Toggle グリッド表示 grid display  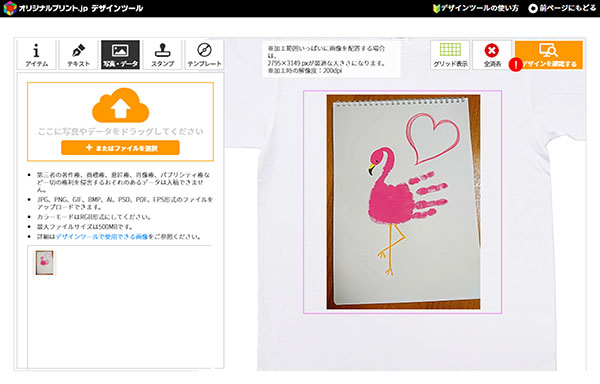[450, 55]
